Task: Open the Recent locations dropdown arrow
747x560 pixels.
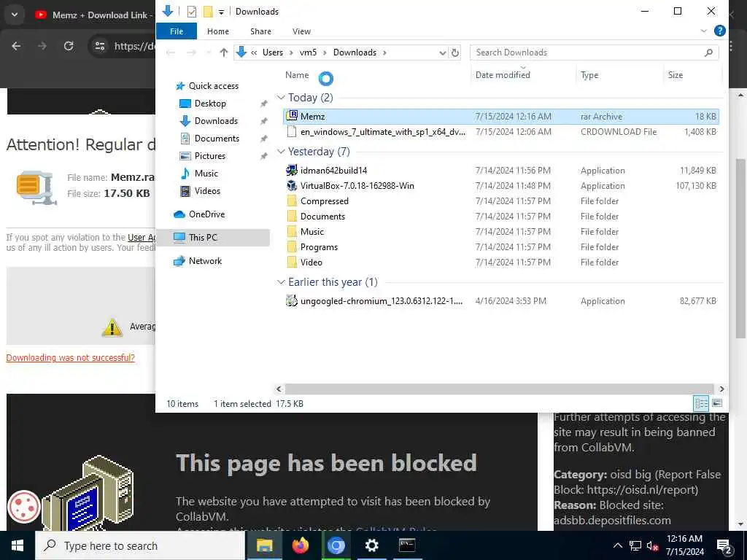Action: pyautogui.click(x=208, y=52)
